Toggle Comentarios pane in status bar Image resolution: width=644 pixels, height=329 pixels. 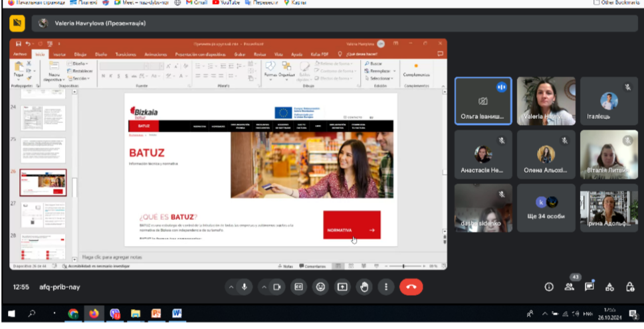click(312, 266)
